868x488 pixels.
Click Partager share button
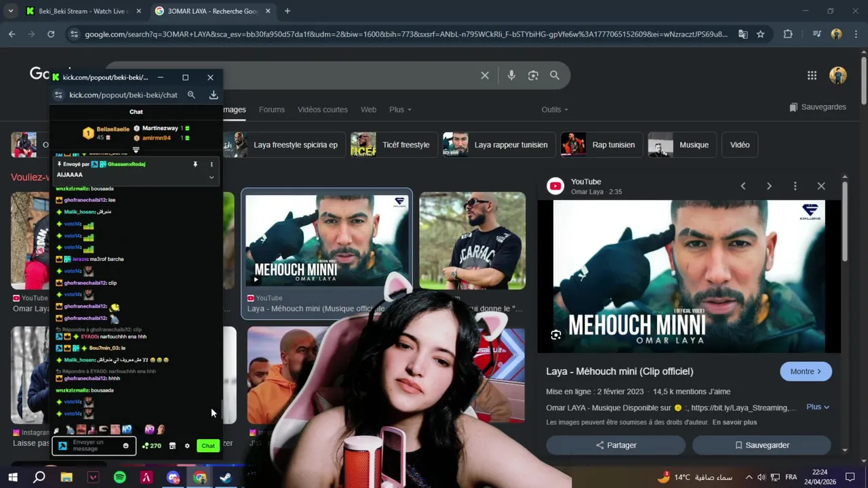point(616,445)
